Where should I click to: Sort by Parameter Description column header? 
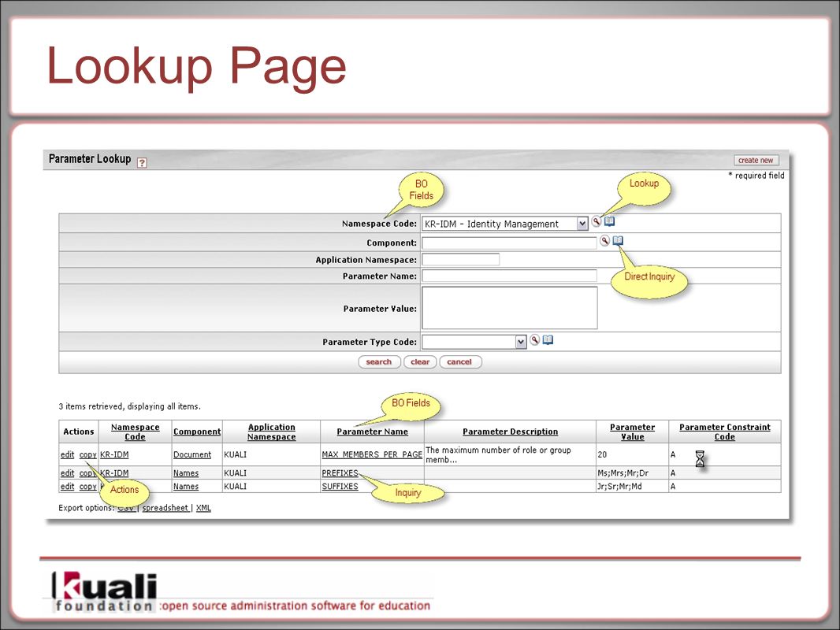(510, 432)
